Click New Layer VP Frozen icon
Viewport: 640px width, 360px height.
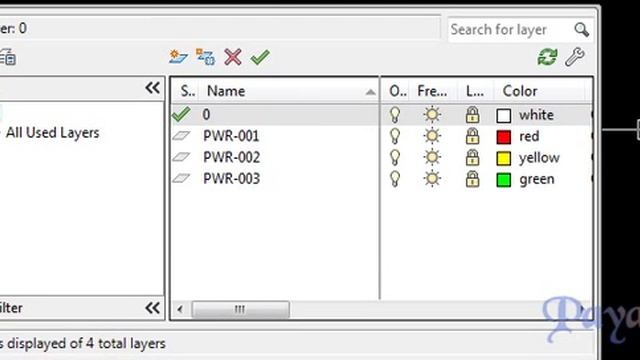pyautogui.click(x=205, y=57)
